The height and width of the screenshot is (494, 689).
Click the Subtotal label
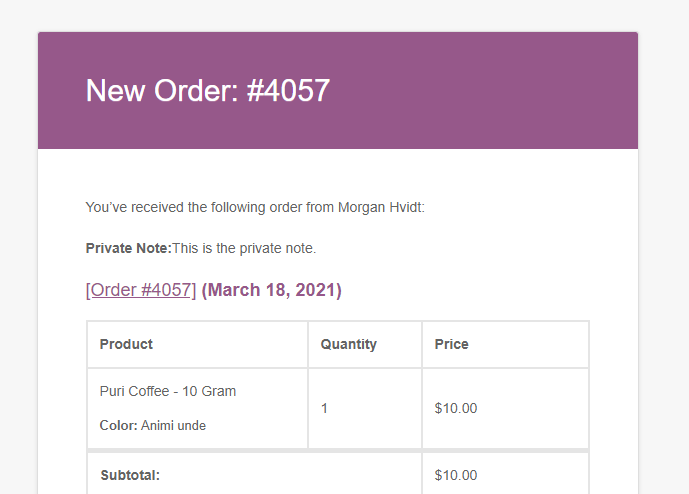[130, 475]
